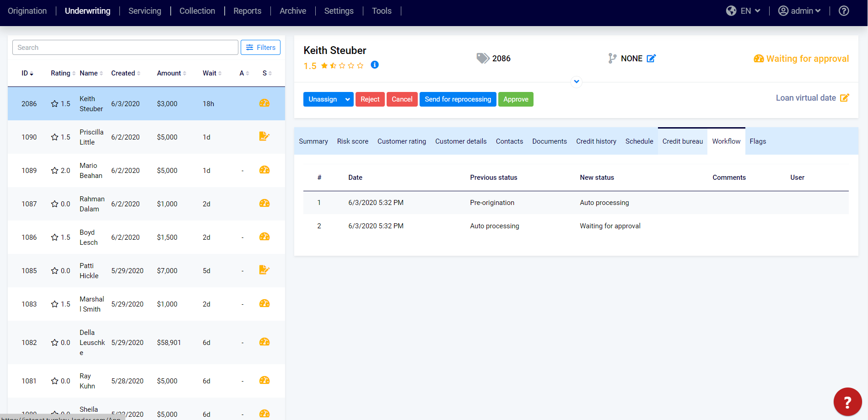Click status icon for Rahman Dalam row
868x420 pixels.
click(264, 203)
